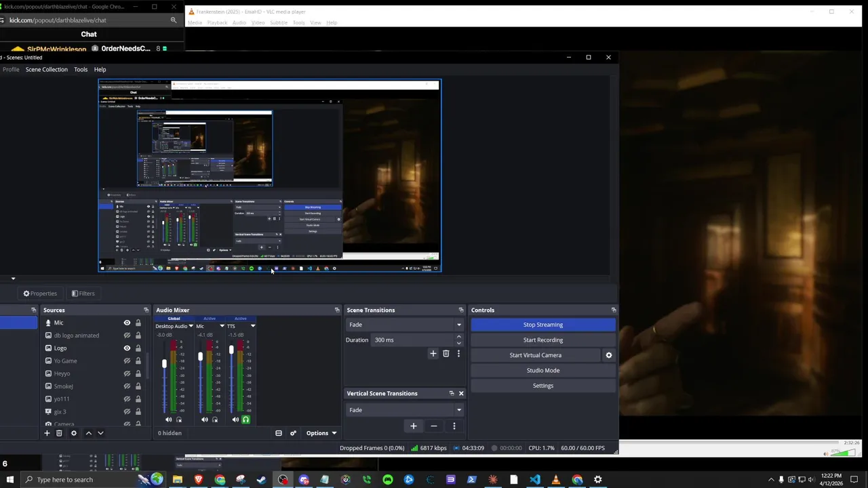Toggle Desktop Audio monitoring headphone icon
Screen dimensions: 868x488
coord(179,420)
